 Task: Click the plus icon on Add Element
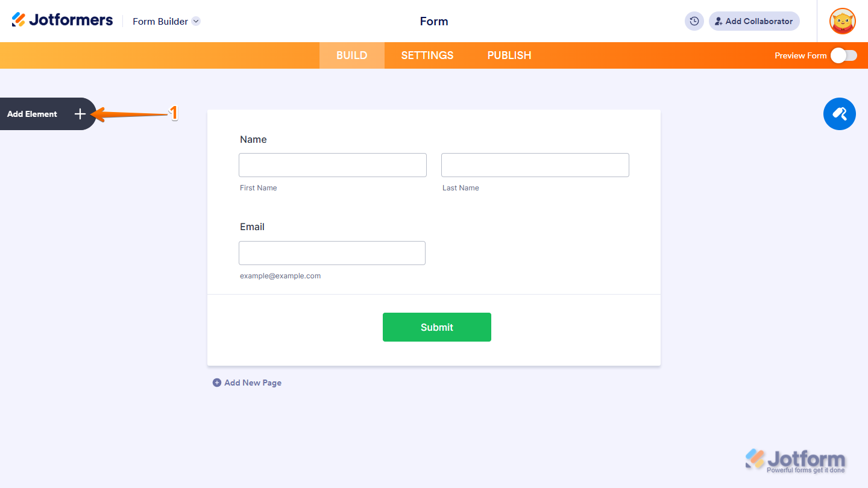(x=80, y=114)
